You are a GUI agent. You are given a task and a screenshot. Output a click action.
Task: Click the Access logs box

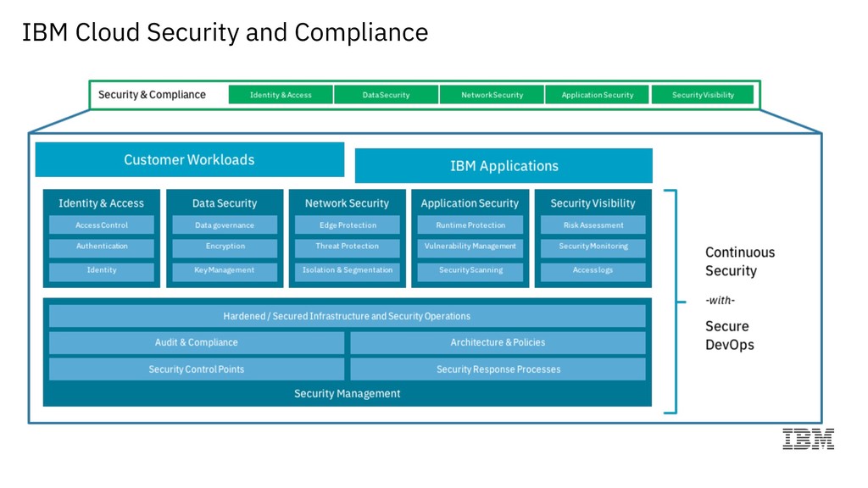coord(593,272)
